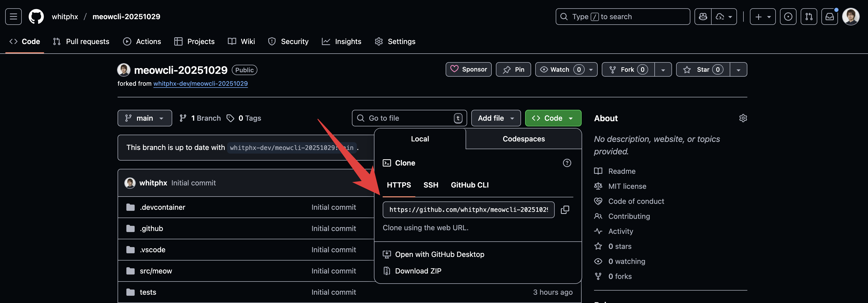
Task: Open the Copilot chat icon
Action: point(703,17)
